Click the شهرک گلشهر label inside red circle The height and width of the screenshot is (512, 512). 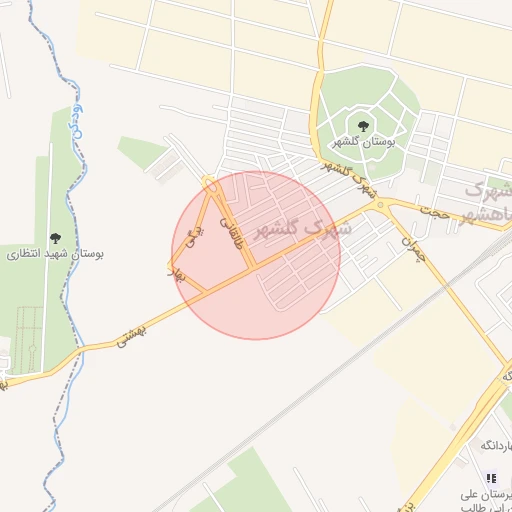[302, 229]
